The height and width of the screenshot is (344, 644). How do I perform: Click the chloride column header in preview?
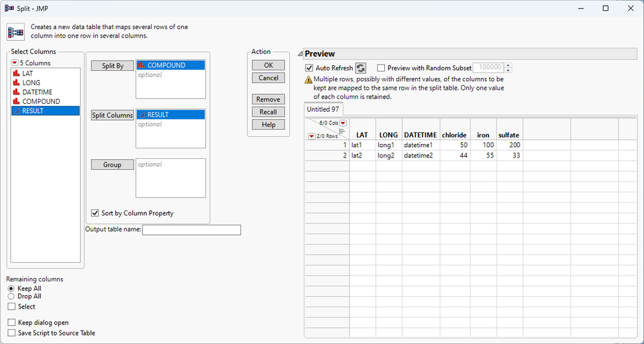454,135
